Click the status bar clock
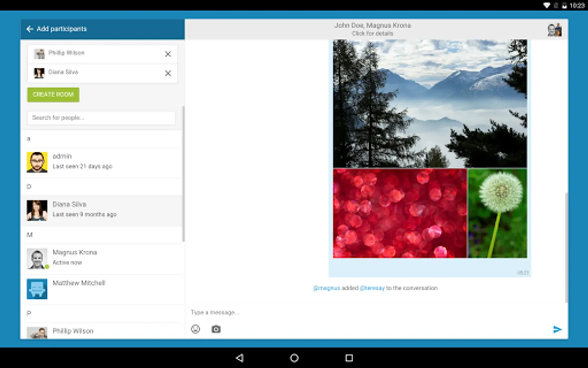The height and width of the screenshot is (368, 588). pyautogui.click(x=577, y=5)
